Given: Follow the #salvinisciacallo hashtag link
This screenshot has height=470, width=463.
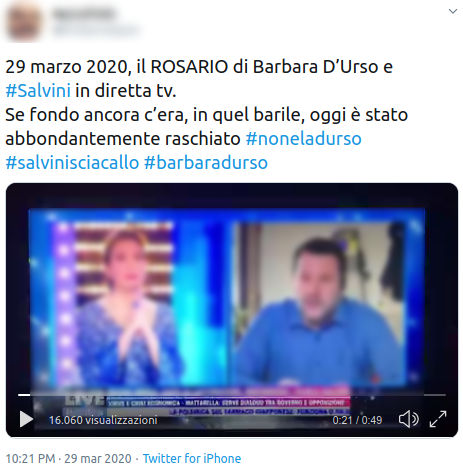Looking at the screenshot, I should tap(72, 163).
